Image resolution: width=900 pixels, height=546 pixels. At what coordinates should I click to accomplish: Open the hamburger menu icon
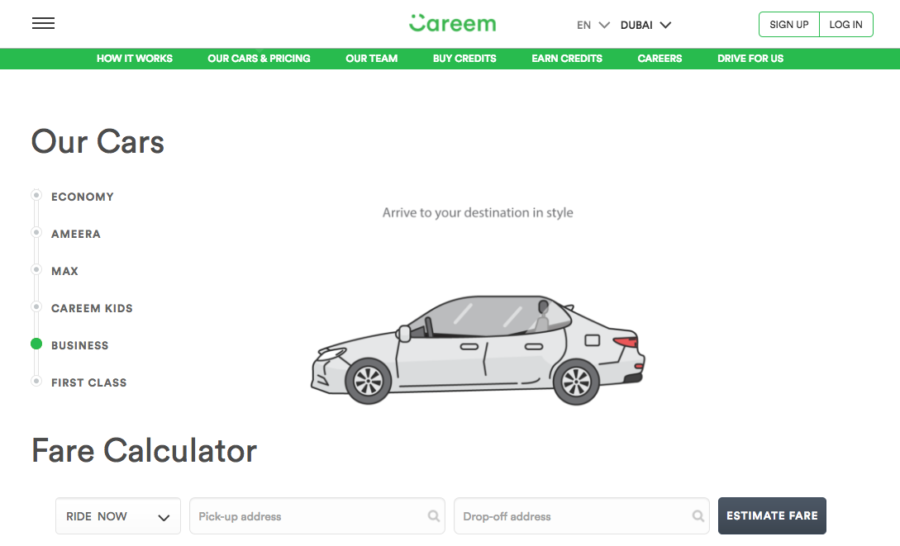click(43, 24)
